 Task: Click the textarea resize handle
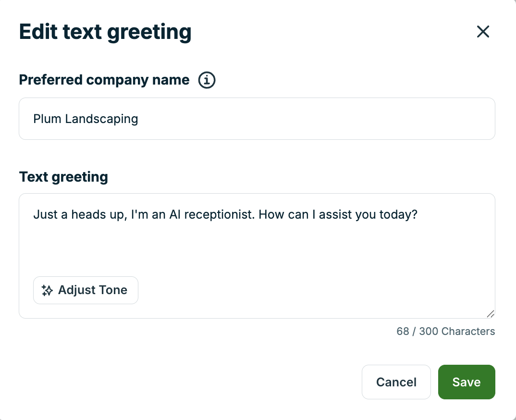491,314
